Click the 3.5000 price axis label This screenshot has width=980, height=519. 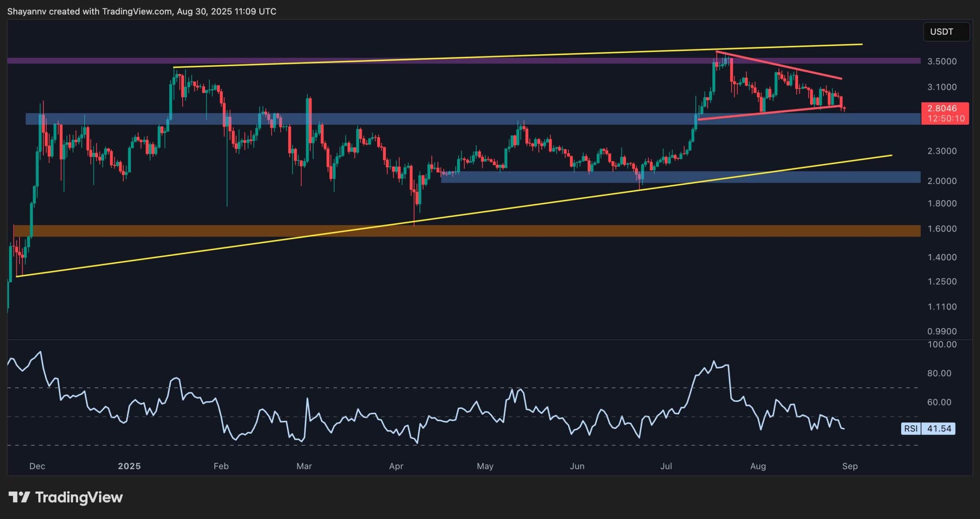pos(942,61)
